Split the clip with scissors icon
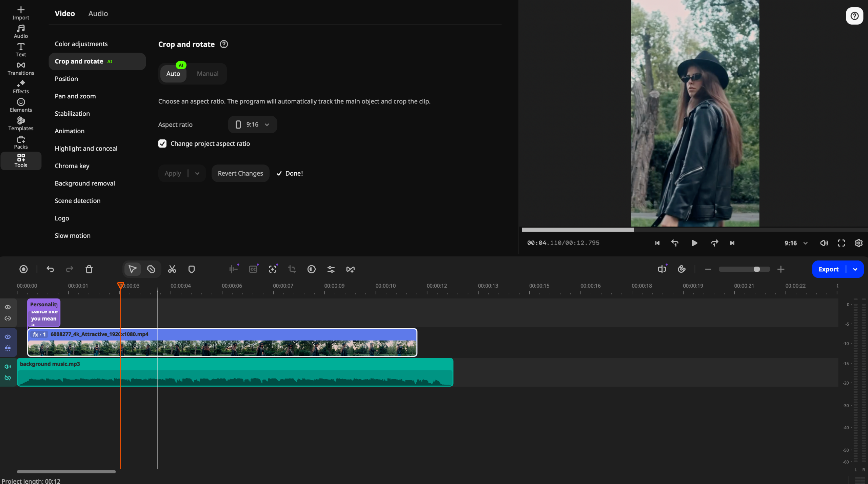The image size is (868, 484). point(172,269)
